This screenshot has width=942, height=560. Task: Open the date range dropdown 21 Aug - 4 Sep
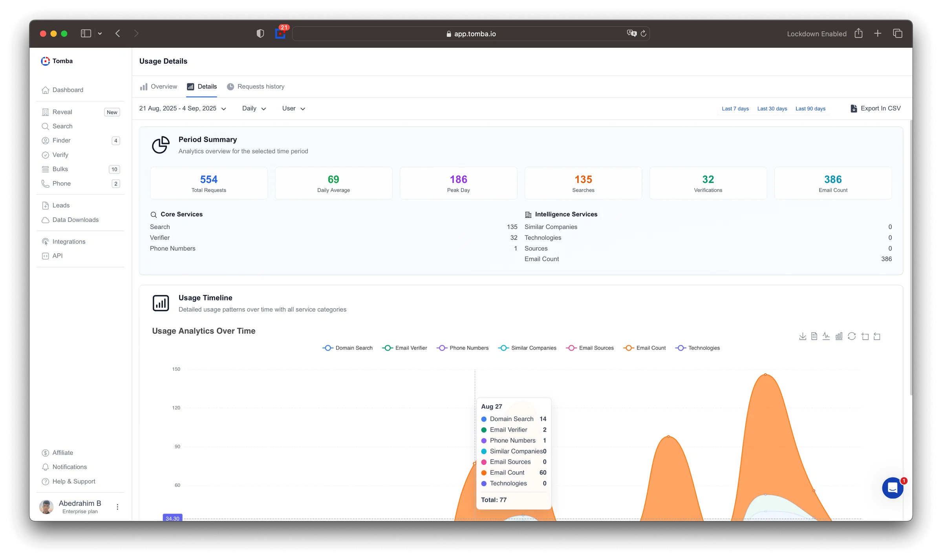click(x=183, y=108)
